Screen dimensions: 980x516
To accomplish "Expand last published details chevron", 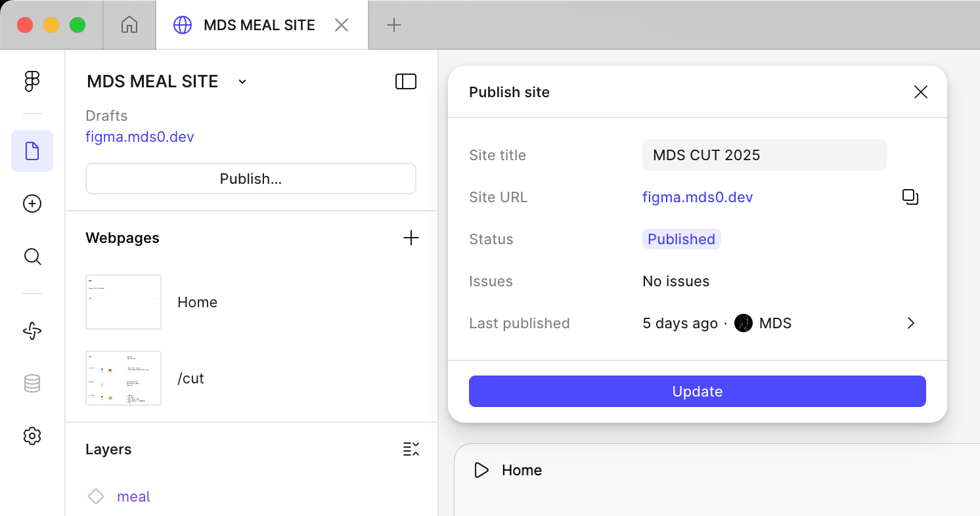I will click(910, 323).
